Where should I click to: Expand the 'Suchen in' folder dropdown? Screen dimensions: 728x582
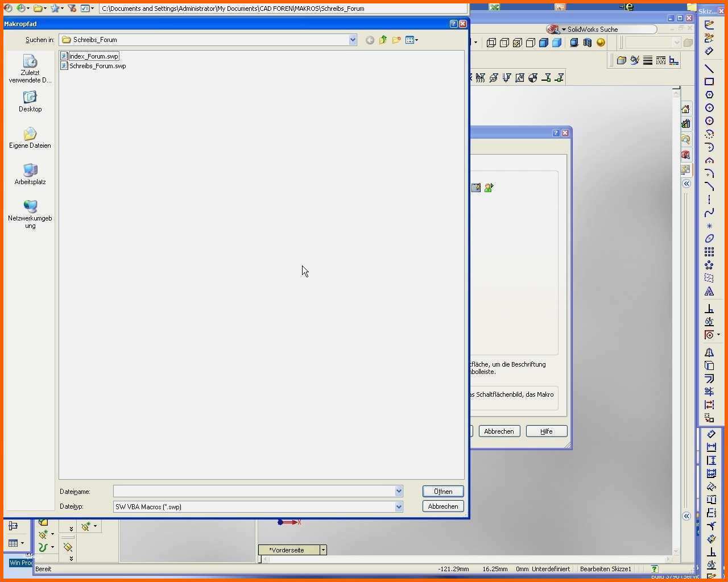[x=353, y=40]
